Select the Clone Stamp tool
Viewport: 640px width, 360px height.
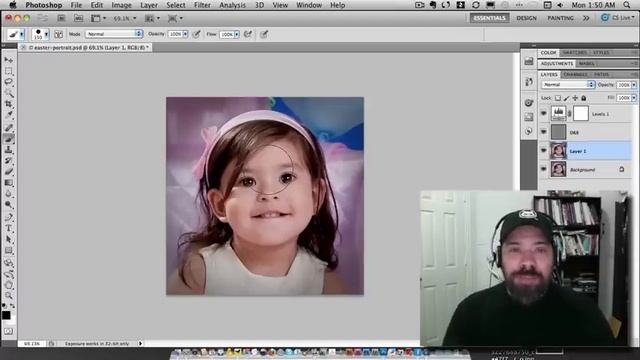tap(9, 150)
